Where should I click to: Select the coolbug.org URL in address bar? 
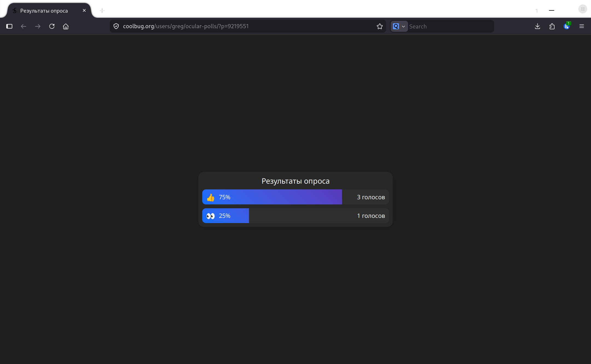[x=186, y=26]
